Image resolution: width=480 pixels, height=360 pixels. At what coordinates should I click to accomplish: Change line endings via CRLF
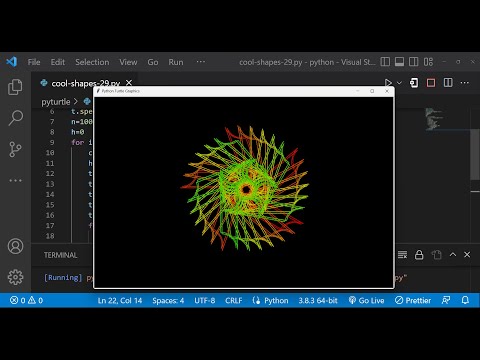[x=233, y=300]
